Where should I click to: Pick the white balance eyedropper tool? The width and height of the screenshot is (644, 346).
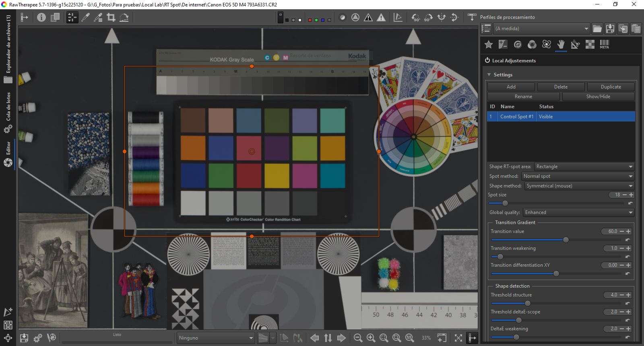(85, 17)
